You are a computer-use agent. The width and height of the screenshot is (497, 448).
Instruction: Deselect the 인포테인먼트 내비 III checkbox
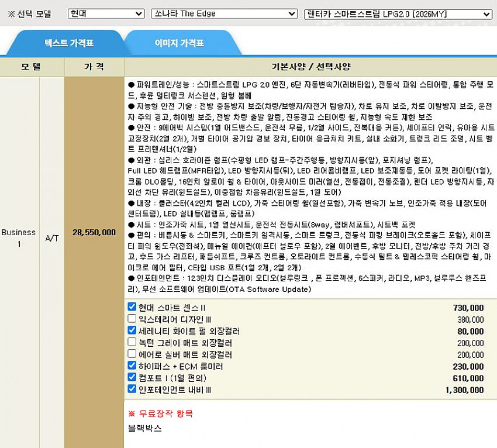click(x=132, y=390)
